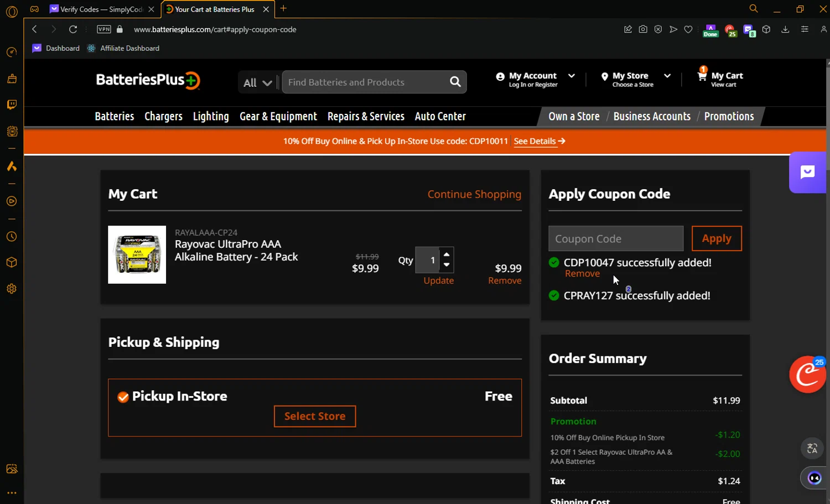830x504 pixels.
Task: Open the VPN badge in address bar
Action: click(104, 29)
